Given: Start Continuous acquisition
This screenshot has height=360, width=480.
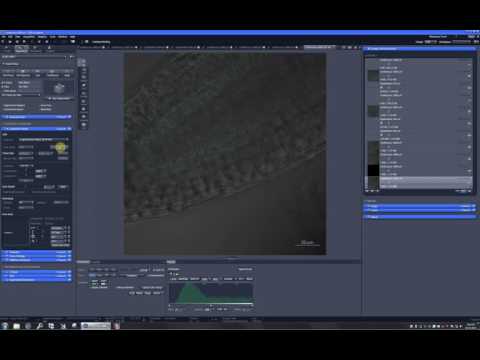Looking at the screenshot, I should (x=53, y=74).
